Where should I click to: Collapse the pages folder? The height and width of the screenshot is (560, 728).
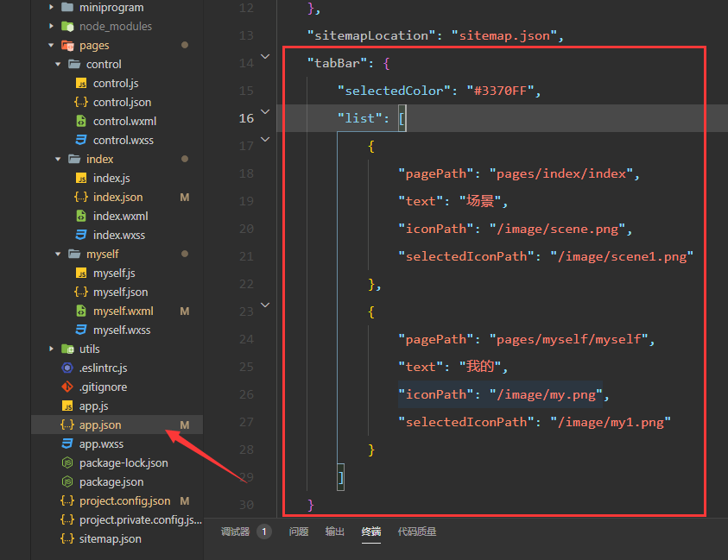(x=51, y=46)
